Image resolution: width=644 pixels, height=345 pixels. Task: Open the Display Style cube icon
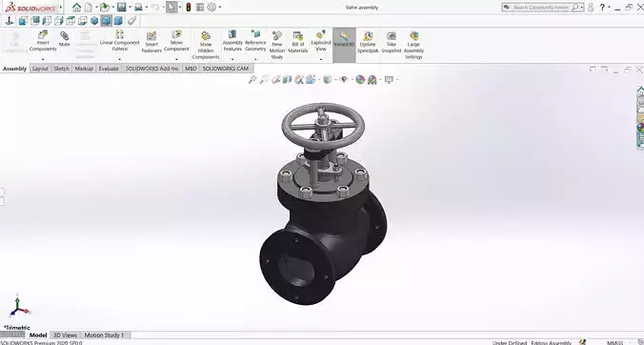point(327,79)
